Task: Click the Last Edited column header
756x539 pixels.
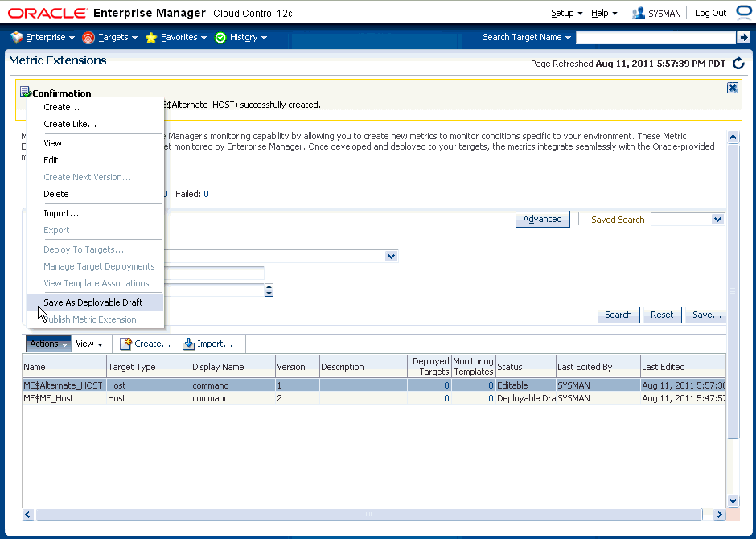Action: 683,367
